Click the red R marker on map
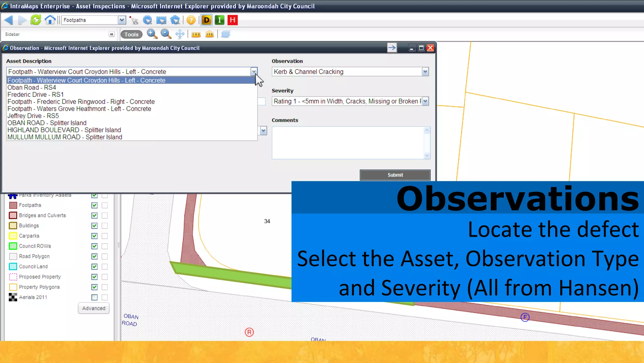Screen dimensions: 644x363 [x=249, y=332]
